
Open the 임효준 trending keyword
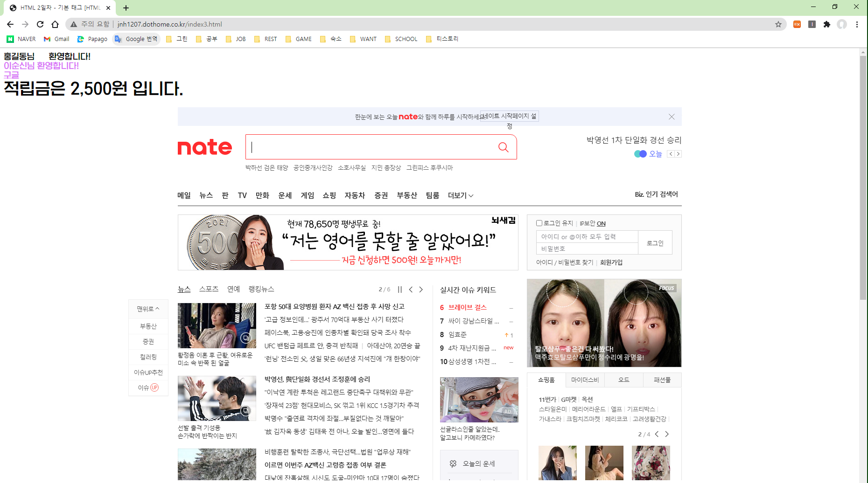click(457, 334)
